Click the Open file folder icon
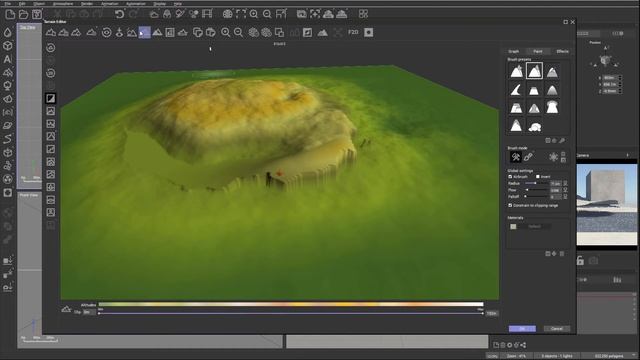This screenshot has width=640, height=360. coord(24,14)
